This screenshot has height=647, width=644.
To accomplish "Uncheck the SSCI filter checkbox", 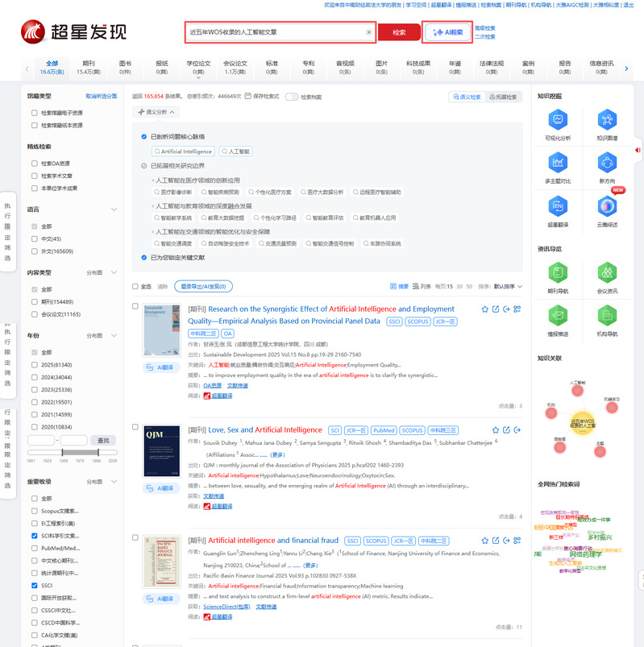I will point(35,585).
